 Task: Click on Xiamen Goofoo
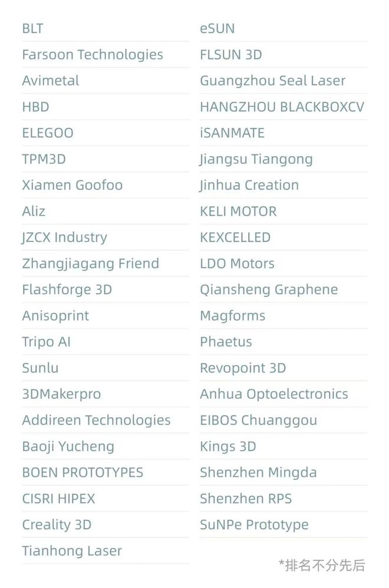click(72, 185)
